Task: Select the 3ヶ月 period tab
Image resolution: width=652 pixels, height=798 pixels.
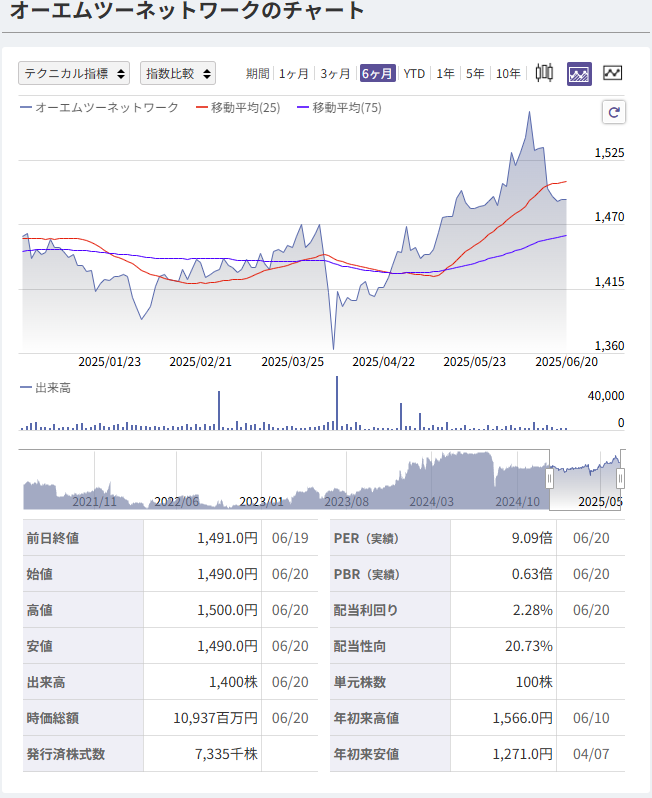Action: click(x=335, y=74)
